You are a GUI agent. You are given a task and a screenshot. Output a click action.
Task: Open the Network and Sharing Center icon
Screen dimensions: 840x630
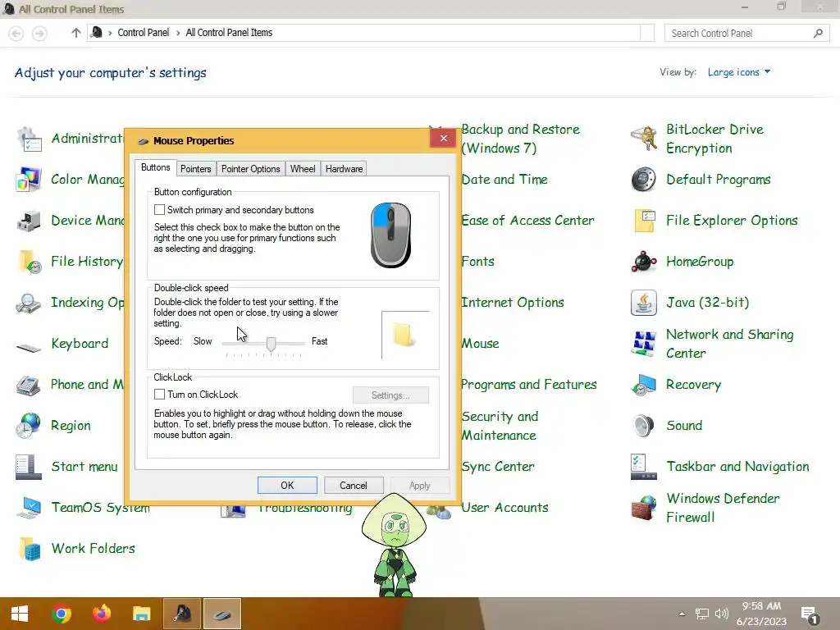pyautogui.click(x=644, y=344)
